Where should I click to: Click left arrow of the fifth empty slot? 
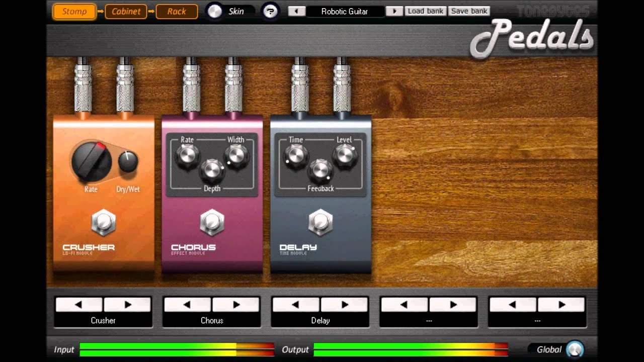tap(513, 304)
